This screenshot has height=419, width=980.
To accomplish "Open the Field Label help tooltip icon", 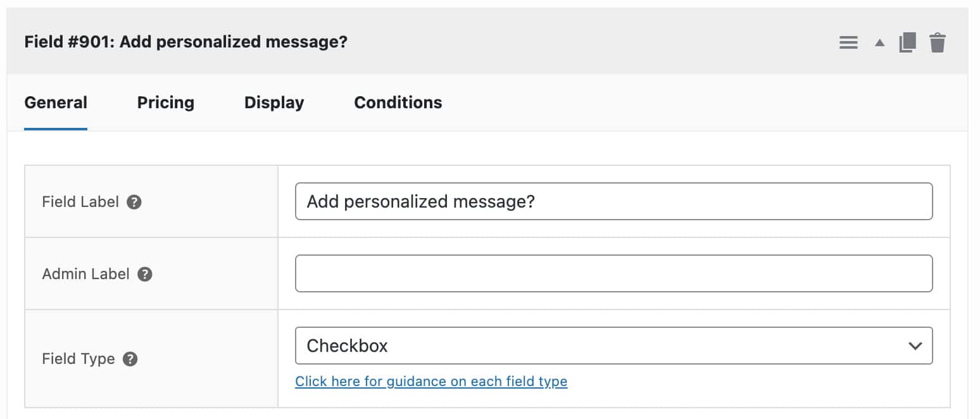I will (x=133, y=202).
